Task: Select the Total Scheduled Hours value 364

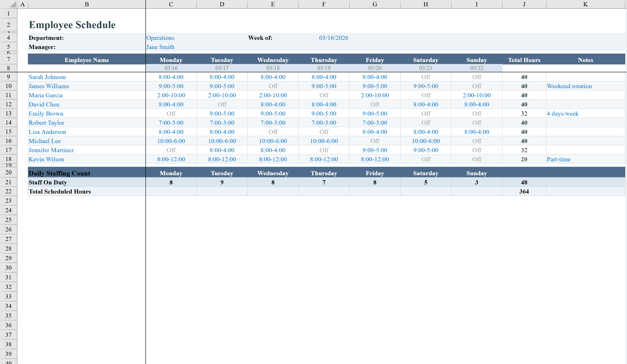Action: tap(524, 191)
